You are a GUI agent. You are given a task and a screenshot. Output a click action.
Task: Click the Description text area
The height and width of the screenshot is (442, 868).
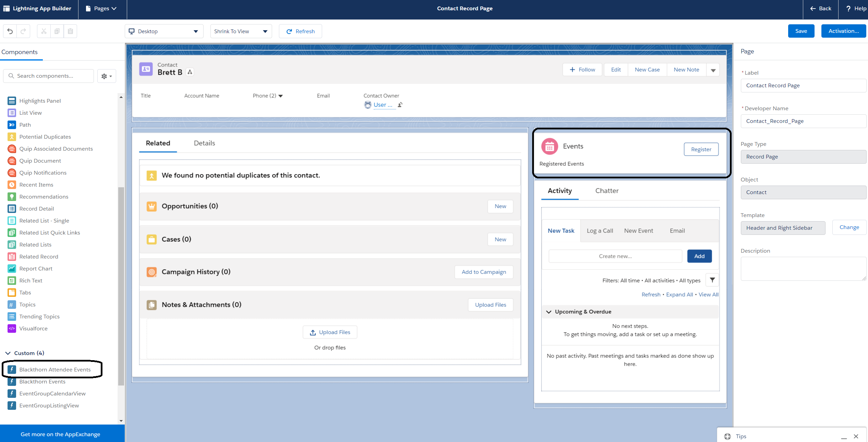tap(803, 269)
